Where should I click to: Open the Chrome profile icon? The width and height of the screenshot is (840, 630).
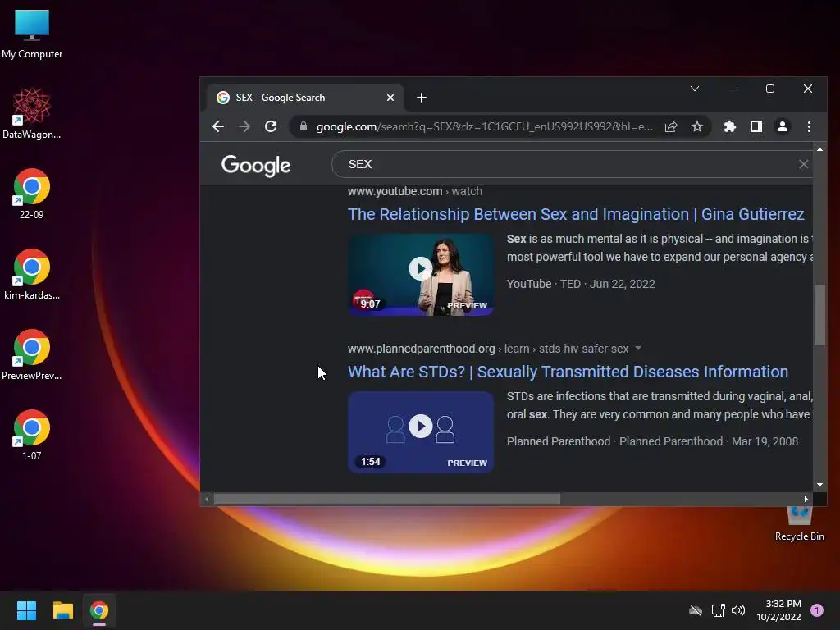tap(783, 126)
